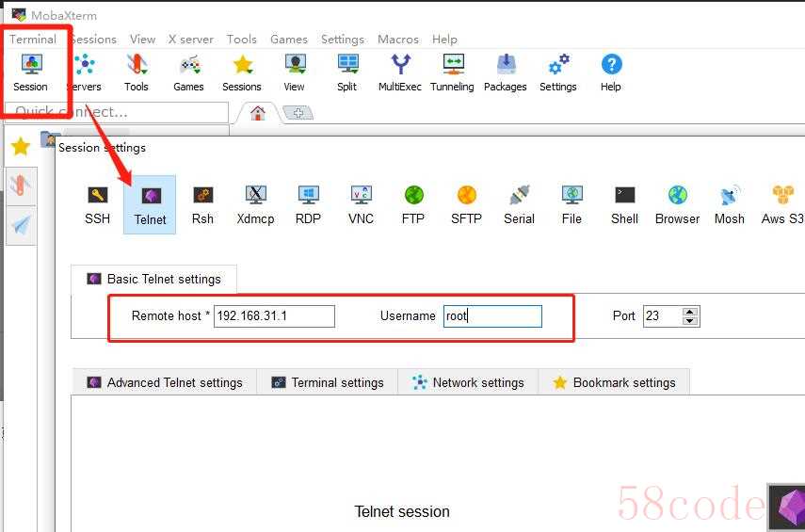Open the Help toolbar button

pos(611,73)
